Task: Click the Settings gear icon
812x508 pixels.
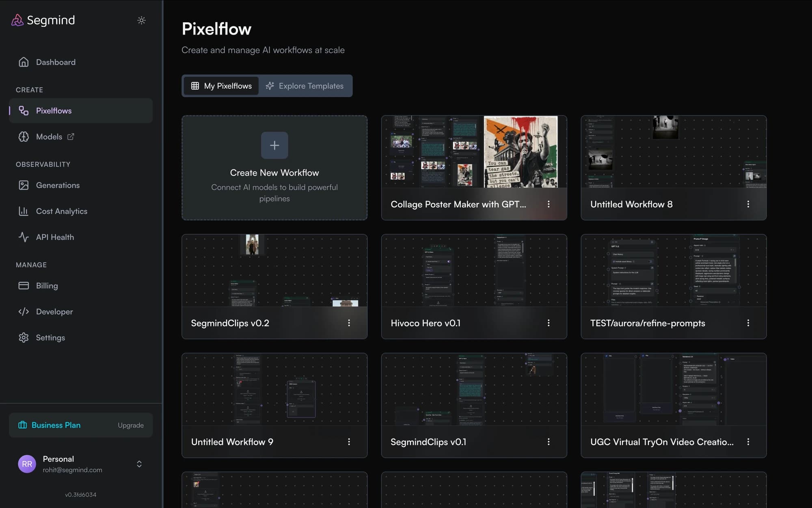Action: (x=24, y=338)
